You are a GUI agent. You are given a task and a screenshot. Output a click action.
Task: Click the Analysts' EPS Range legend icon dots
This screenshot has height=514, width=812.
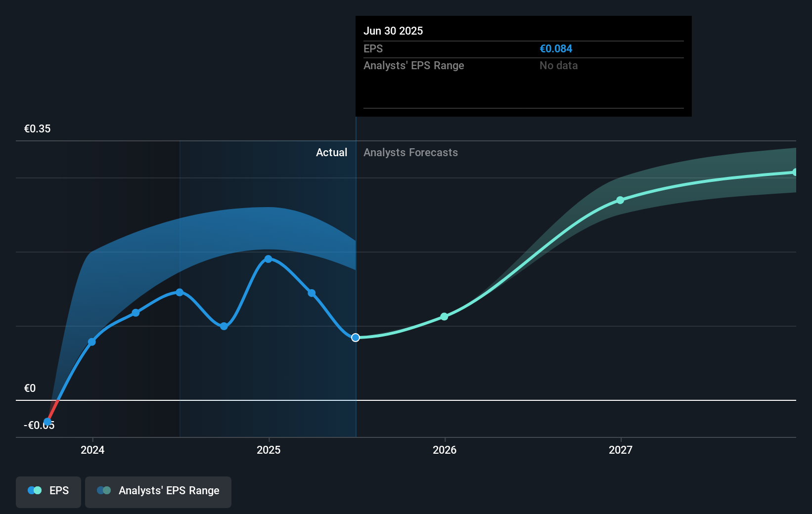coord(104,490)
